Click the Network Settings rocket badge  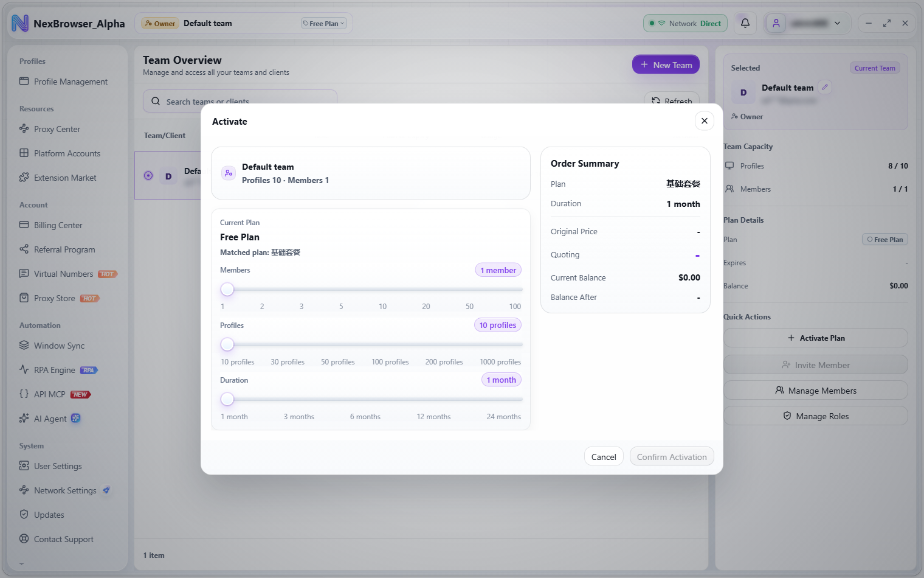[x=106, y=490]
